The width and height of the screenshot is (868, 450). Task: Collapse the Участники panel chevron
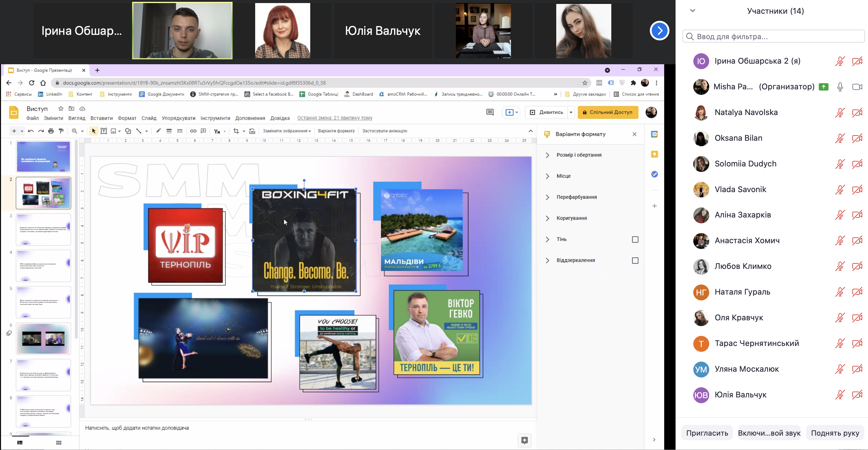click(692, 11)
